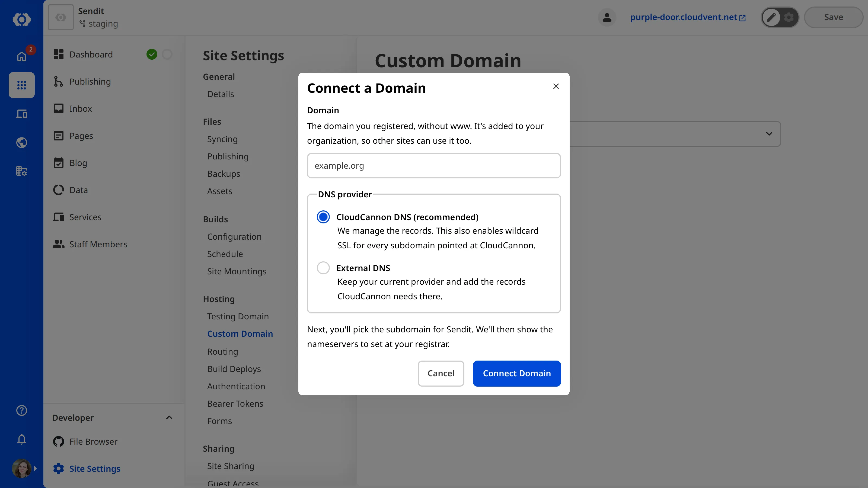Click the account person icon in top bar

pyautogui.click(x=607, y=17)
